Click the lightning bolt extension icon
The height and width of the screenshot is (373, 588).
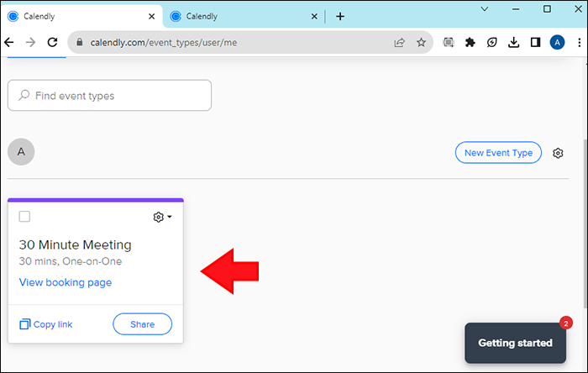coord(491,42)
